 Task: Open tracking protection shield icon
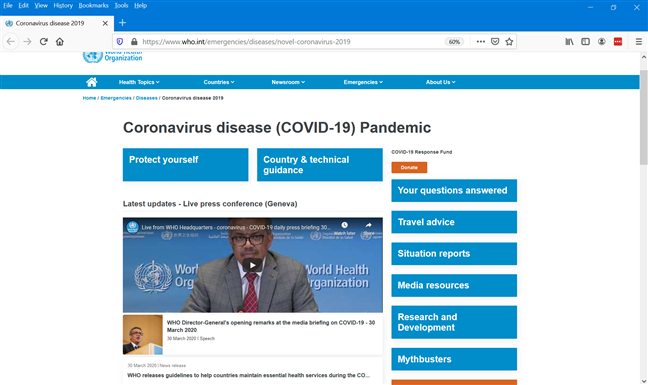[x=120, y=42]
